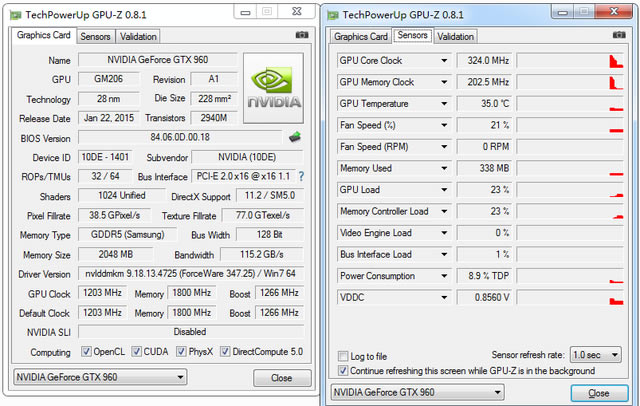Switch to Sensors tab in left window
The height and width of the screenshot is (406, 640).
coord(95,37)
